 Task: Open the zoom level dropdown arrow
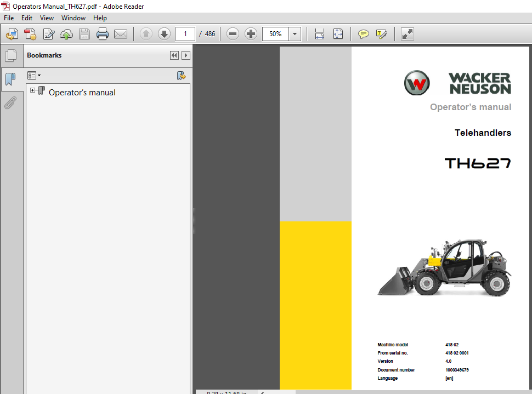[x=295, y=34]
